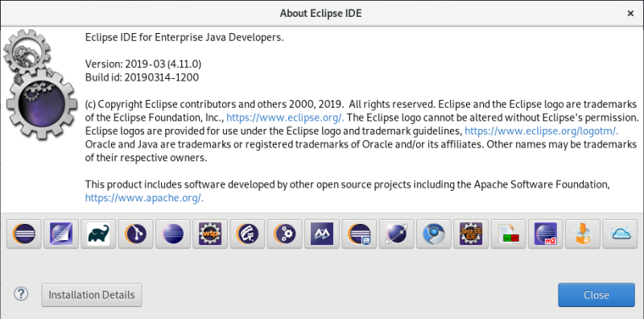Image resolution: width=644 pixels, height=319 pixels.
Task: Click the first orange-rimmed Eclipse platform icon
Action: tap(24, 234)
